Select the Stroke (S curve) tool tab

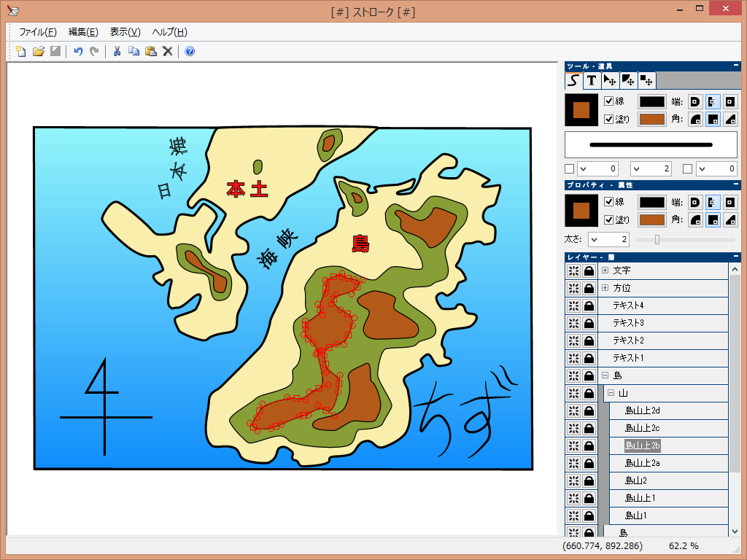(x=573, y=80)
